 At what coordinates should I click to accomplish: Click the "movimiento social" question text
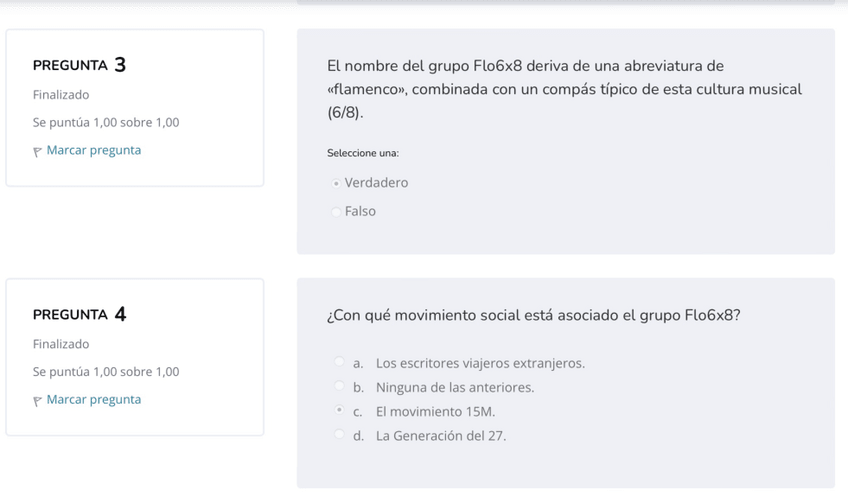534,315
